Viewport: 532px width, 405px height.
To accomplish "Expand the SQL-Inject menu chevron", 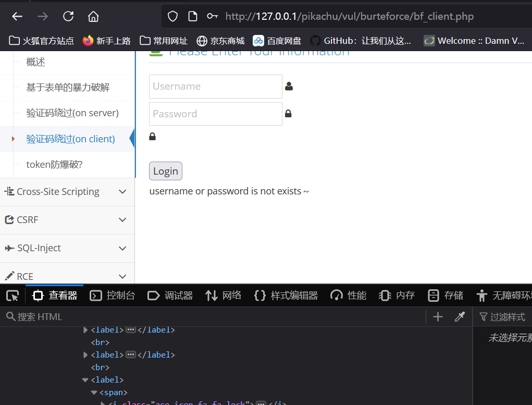I will [x=122, y=248].
